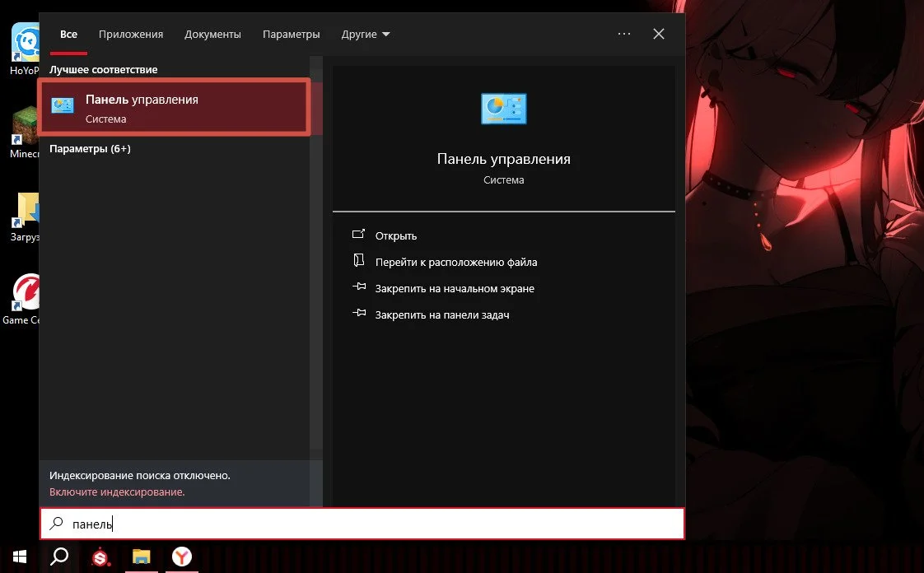
Task: Open the Панель управления best match result
Action: pyautogui.click(x=175, y=107)
